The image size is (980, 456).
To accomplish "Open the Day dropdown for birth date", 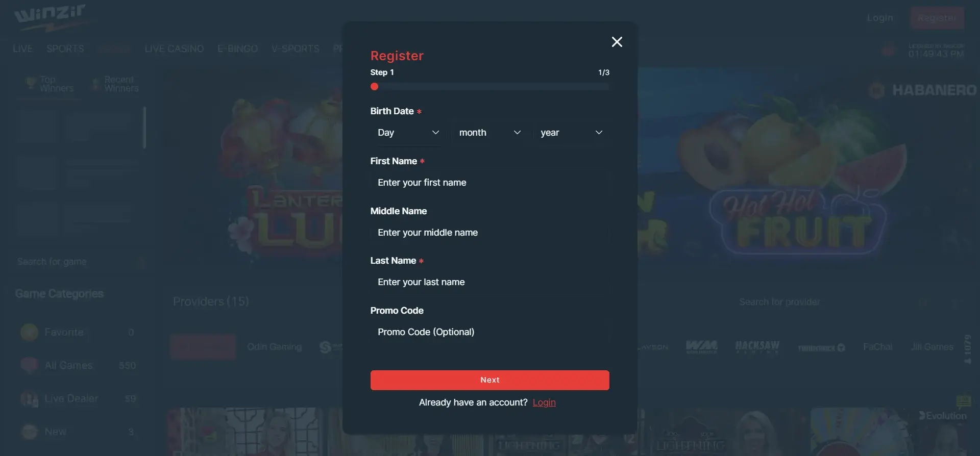I will pos(408,133).
